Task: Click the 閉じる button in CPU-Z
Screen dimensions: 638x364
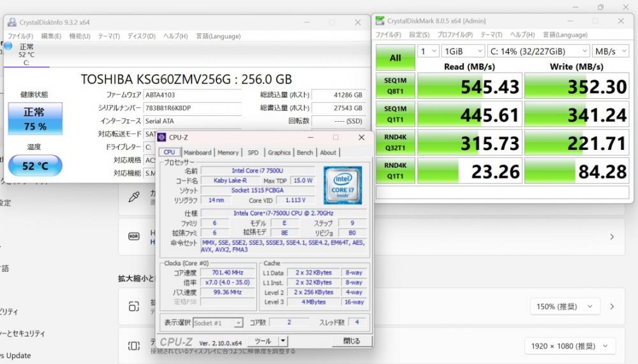Action: 352,341
